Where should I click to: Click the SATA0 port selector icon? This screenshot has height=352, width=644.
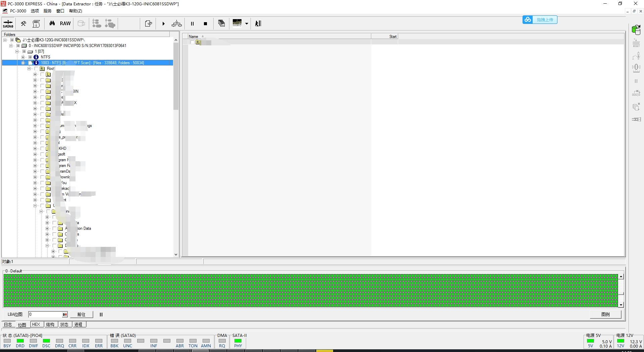pos(8,24)
